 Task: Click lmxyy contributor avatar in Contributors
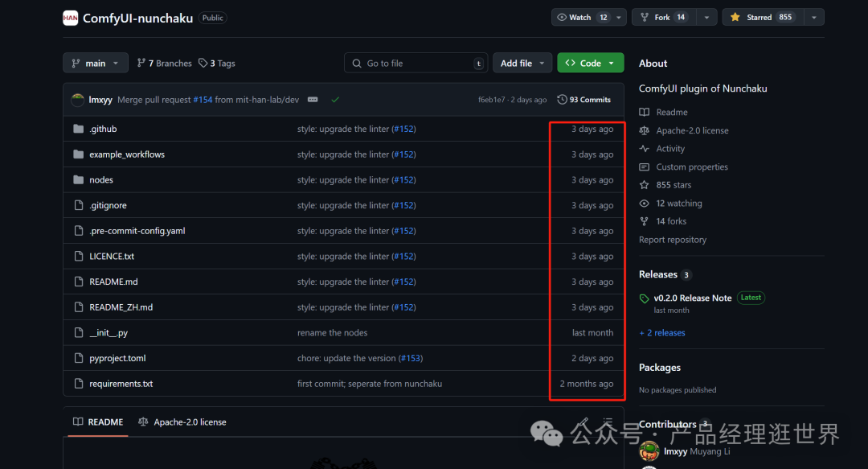[649, 451]
